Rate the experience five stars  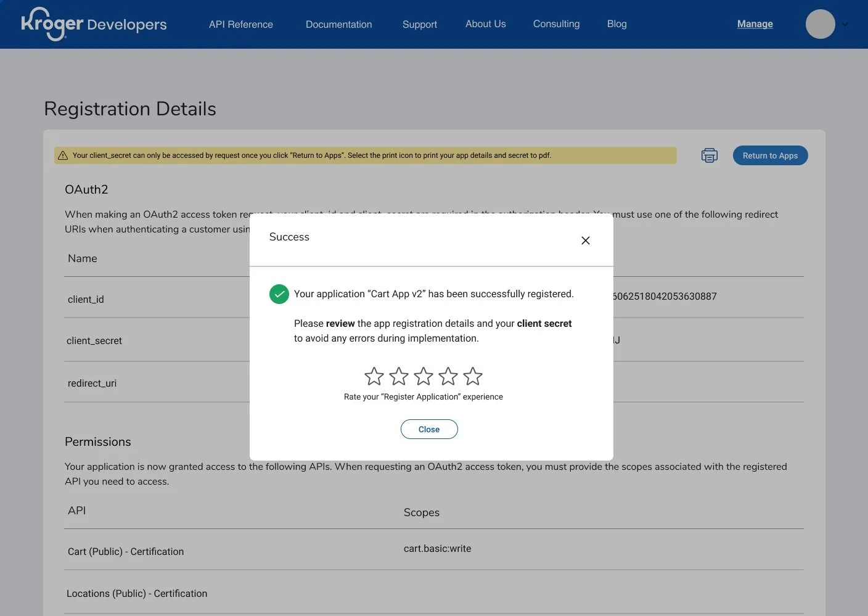coord(473,376)
